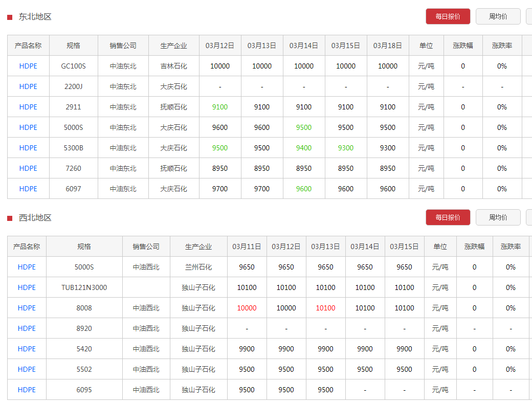
Task: Click 兰州石化 producer cell
Action: pos(198,267)
